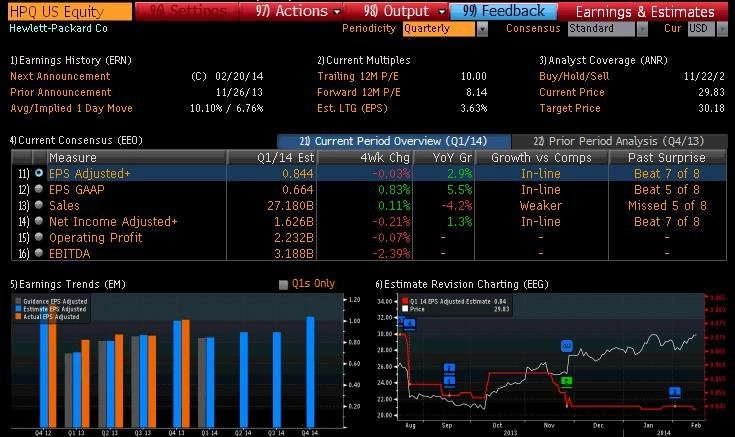Viewport: 735px width, 437px height.
Task: Open 1) Earnings History (ERN) link
Action: click(71, 60)
